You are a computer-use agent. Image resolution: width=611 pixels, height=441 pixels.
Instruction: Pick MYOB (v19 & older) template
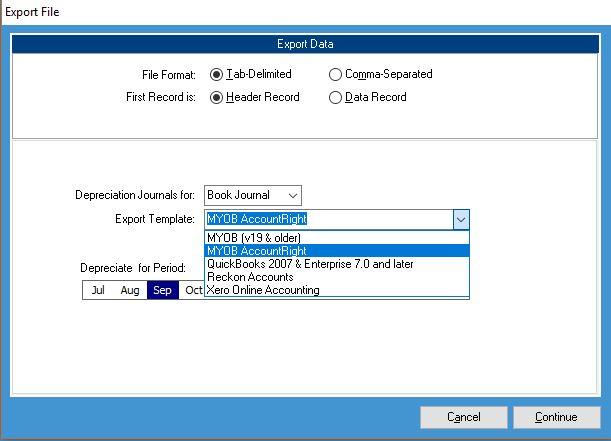[x=337, y=238]
